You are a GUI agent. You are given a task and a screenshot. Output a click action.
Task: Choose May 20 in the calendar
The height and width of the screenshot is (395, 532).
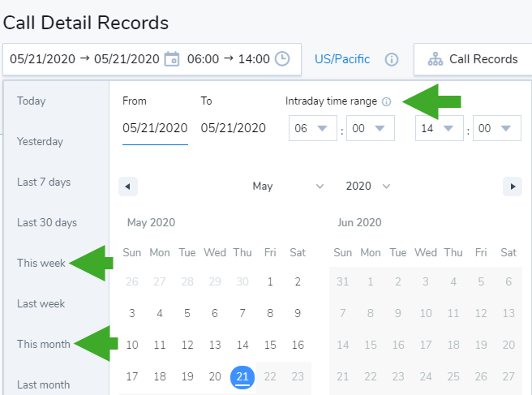(215, 376)
